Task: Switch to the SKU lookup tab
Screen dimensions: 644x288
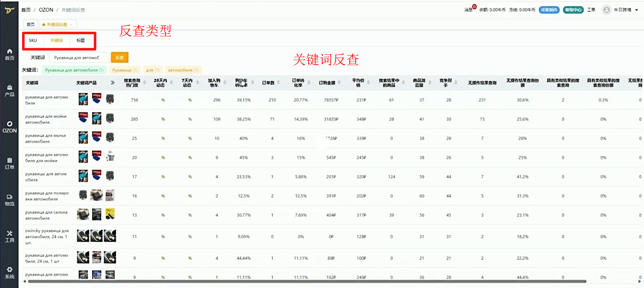Action: [33, 40]
